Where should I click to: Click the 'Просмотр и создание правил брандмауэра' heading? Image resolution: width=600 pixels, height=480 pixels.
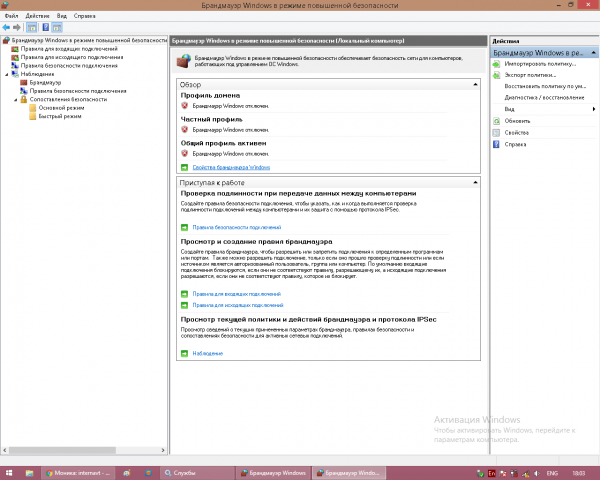256,242
